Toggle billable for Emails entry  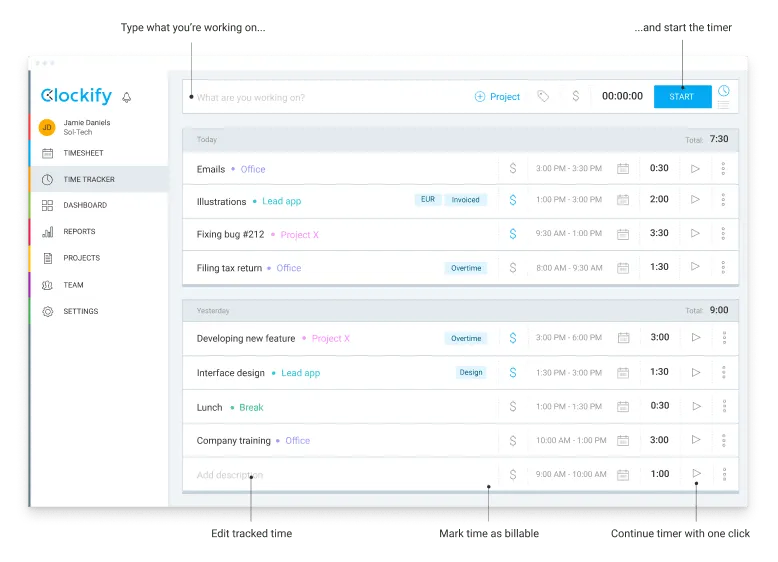pos(513,169)
